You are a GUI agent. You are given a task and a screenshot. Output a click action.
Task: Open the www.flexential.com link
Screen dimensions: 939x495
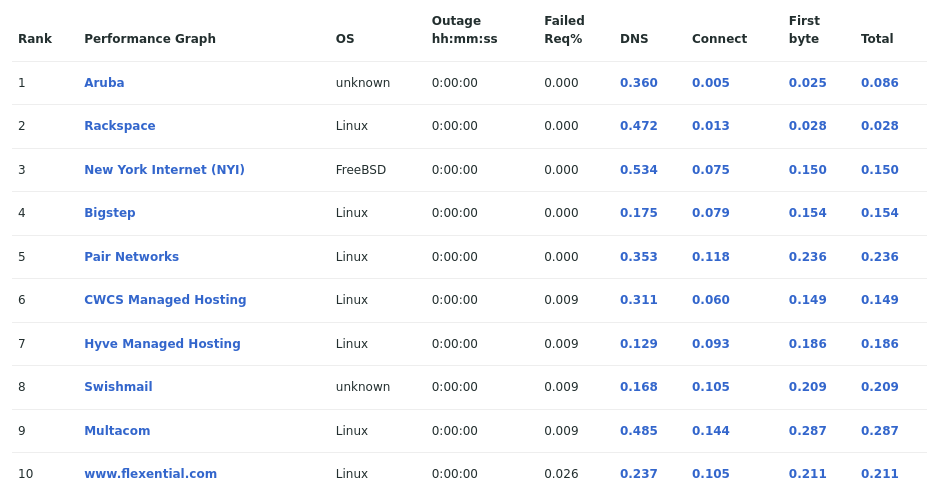tap(150, 473)
